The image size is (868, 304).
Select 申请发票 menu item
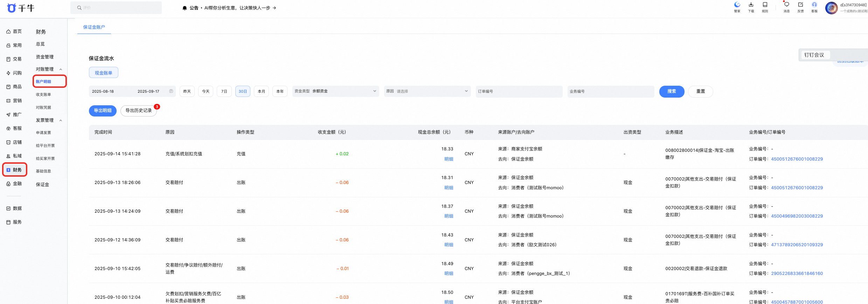(43, 133)
